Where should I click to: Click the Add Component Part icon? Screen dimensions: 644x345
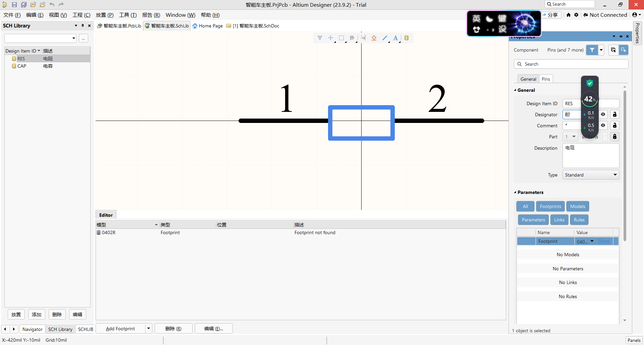pos(407,38)
